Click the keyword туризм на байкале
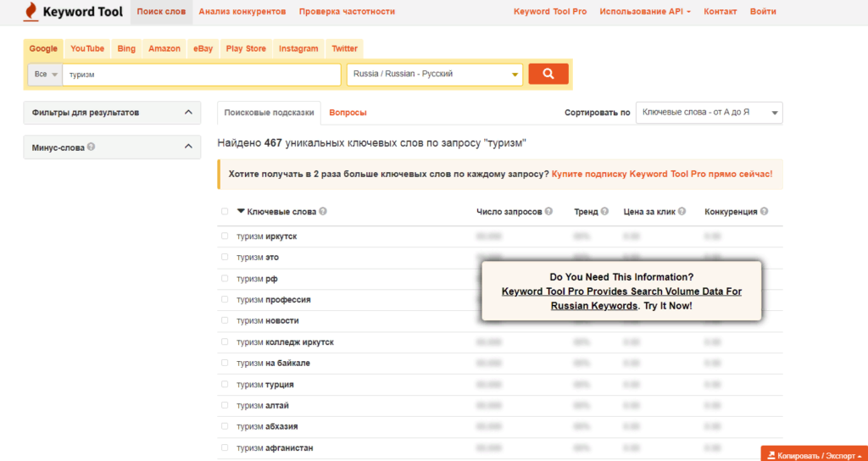The height and width of the screenshot is (461, 868). pos(273,363)
